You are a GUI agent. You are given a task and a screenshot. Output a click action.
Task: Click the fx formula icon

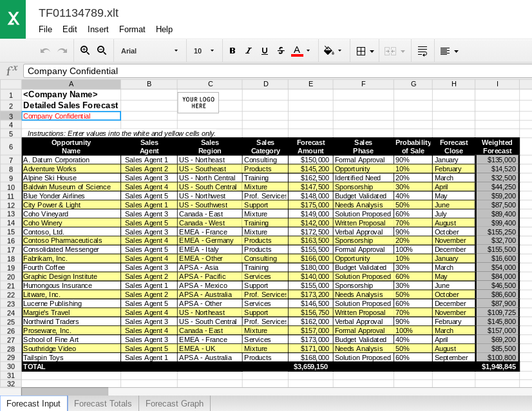point(12,71)
